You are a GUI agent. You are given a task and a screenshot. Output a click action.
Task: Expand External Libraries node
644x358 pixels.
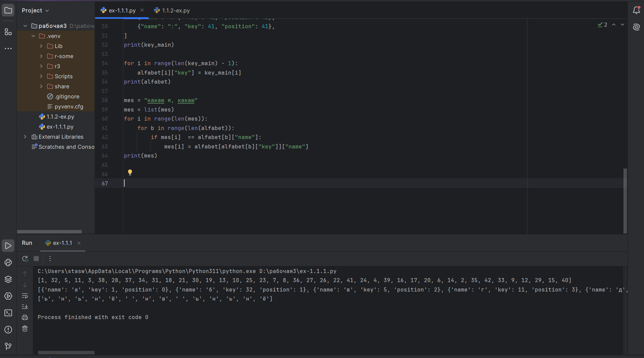(x=25, y=137)
